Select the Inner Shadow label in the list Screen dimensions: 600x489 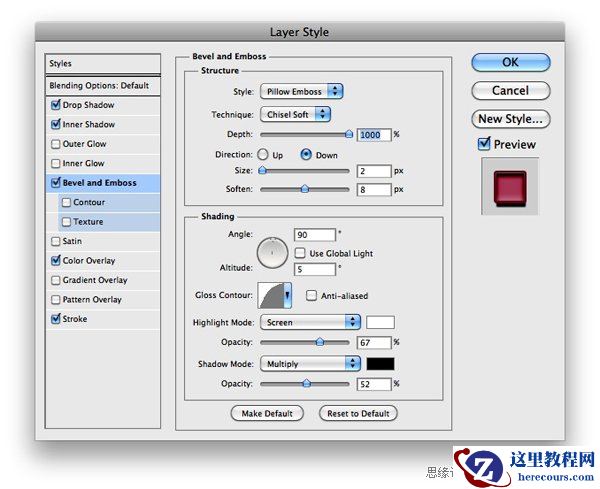(x=89, y=124)
